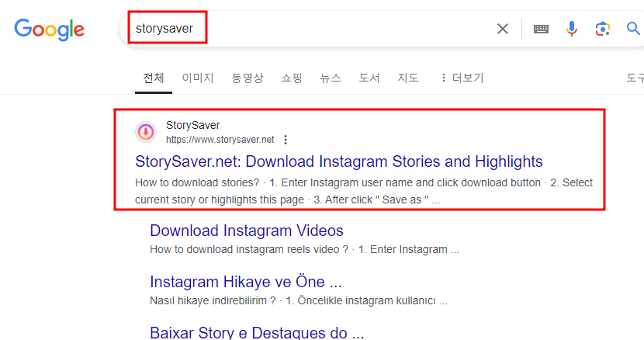Click snippet text 'How to download stories?'
Image resolution: width=644 pixels, height=340 pixels.
[197, 182]
